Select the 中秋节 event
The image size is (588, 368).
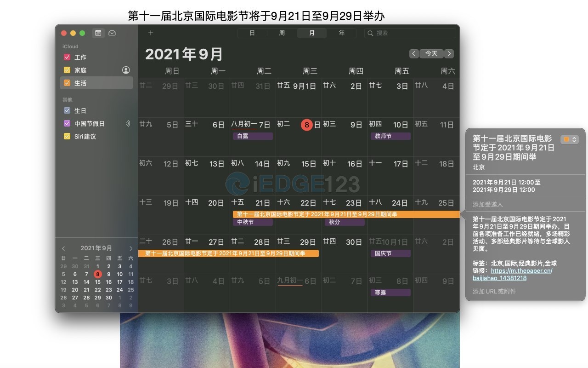click(253, 222)
